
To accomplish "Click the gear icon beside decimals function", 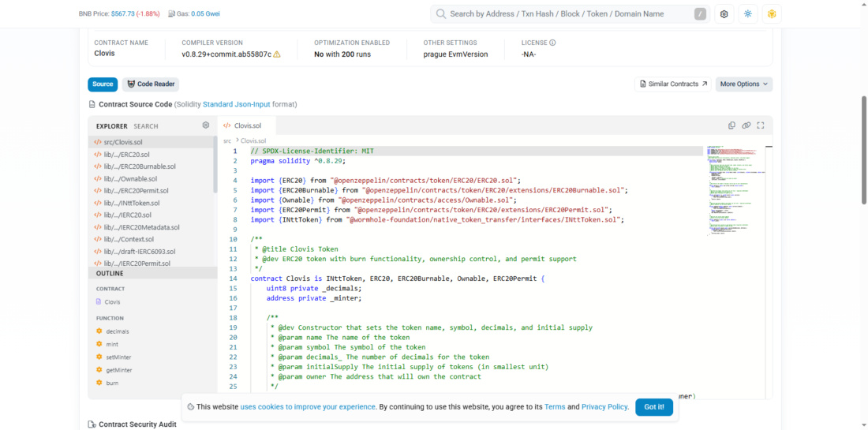I will click(99, 331).
